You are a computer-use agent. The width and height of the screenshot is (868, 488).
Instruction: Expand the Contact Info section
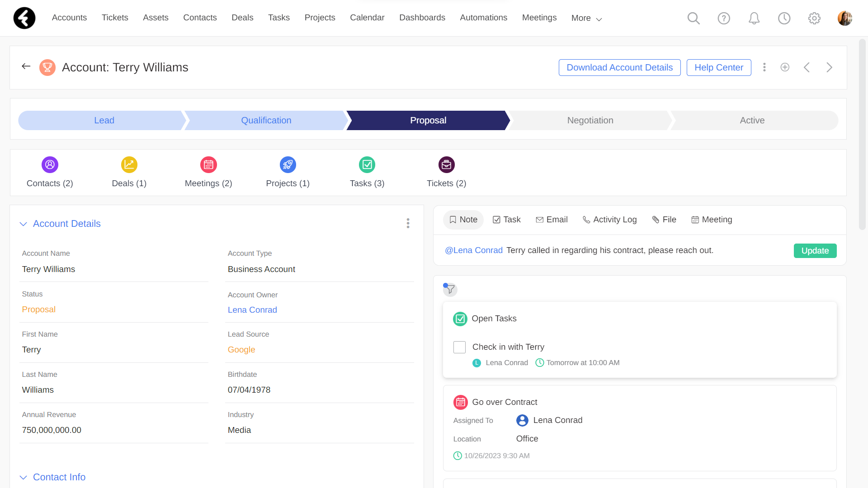pos(23,478)
